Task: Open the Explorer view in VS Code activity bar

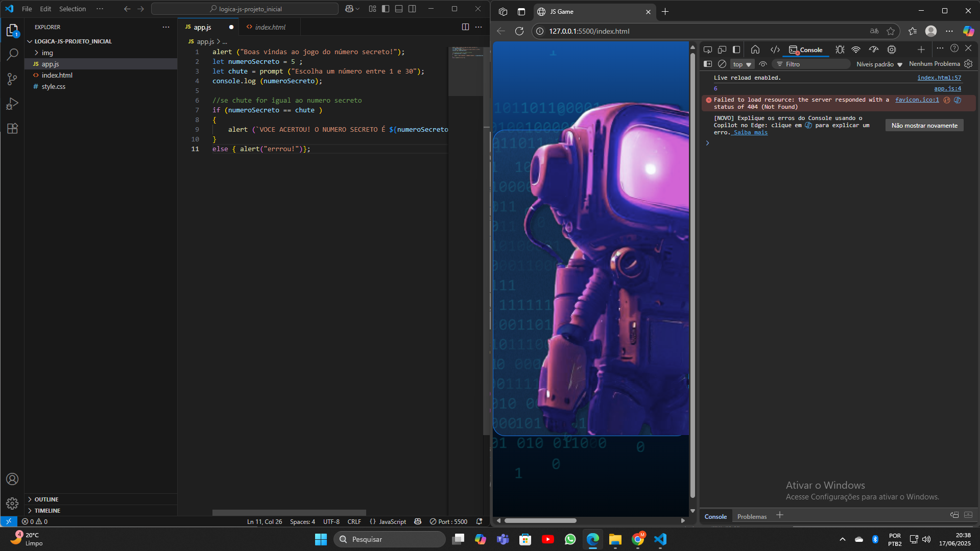Action: pos(12,31)
